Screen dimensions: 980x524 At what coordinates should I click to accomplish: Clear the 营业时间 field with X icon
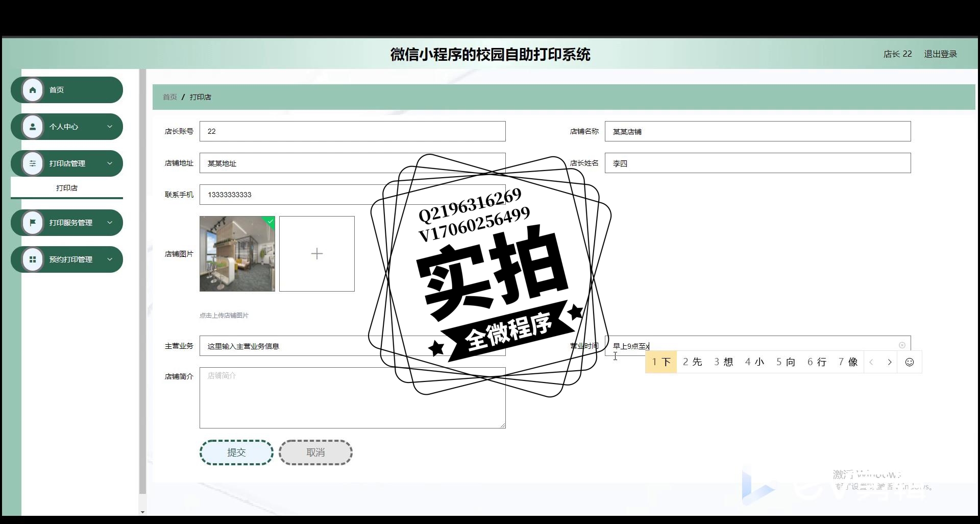tap(902, 345)
